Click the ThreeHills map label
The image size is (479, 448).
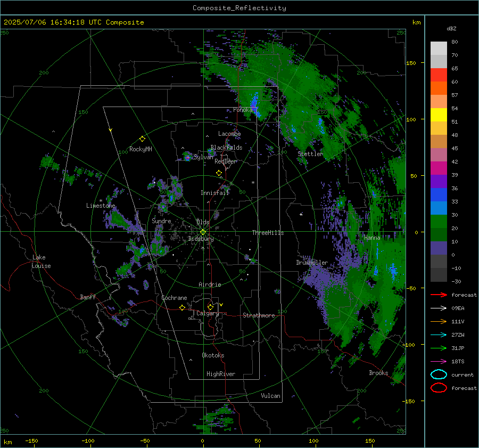pos(268,233)
